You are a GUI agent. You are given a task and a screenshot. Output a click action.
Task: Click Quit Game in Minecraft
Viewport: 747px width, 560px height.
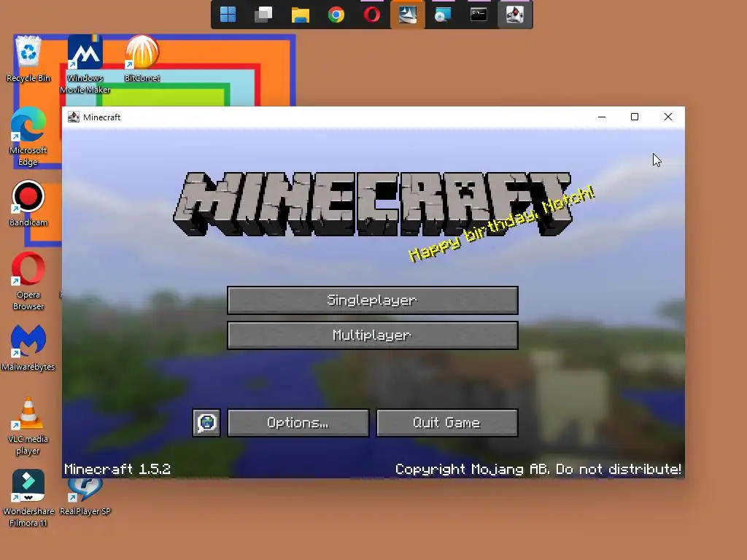(447, 423)
